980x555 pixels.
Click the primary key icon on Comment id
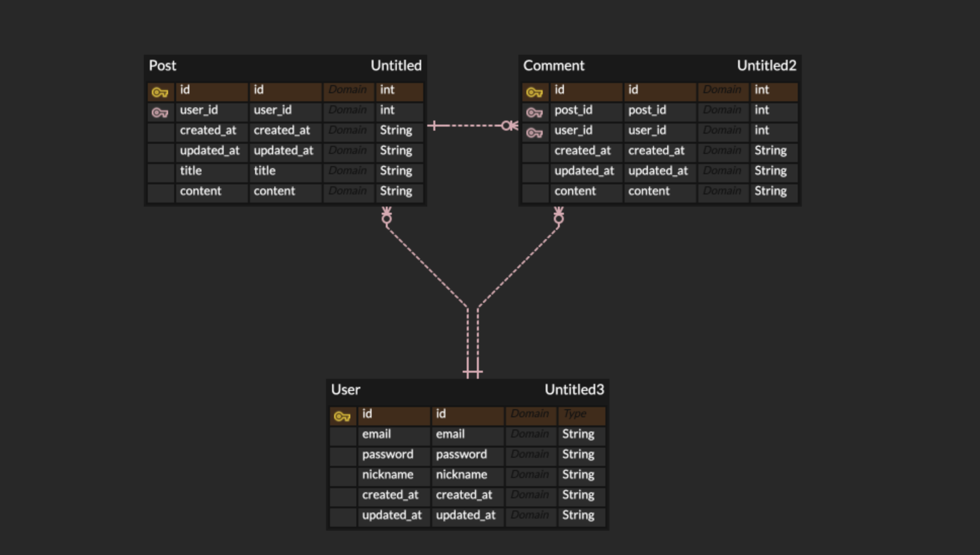(x=535, y=91)
